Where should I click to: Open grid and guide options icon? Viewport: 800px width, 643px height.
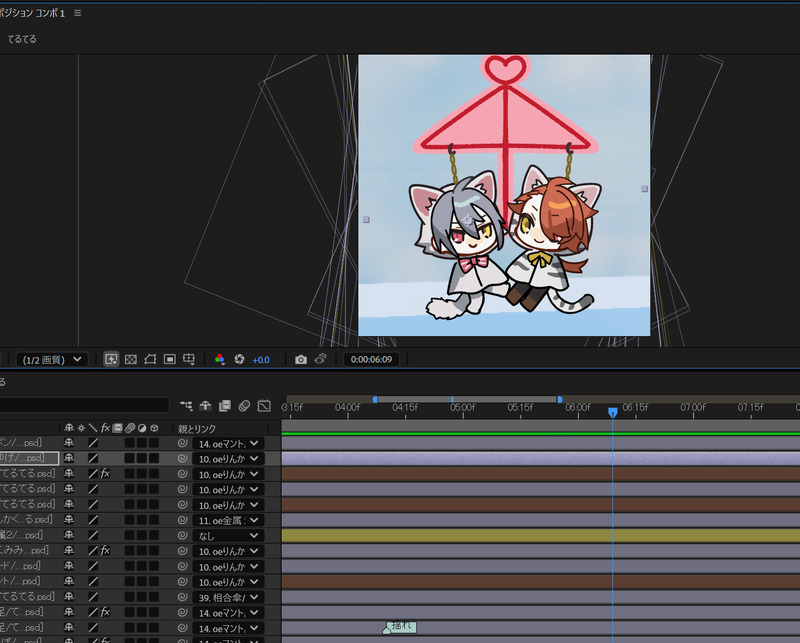click(189, 359)
